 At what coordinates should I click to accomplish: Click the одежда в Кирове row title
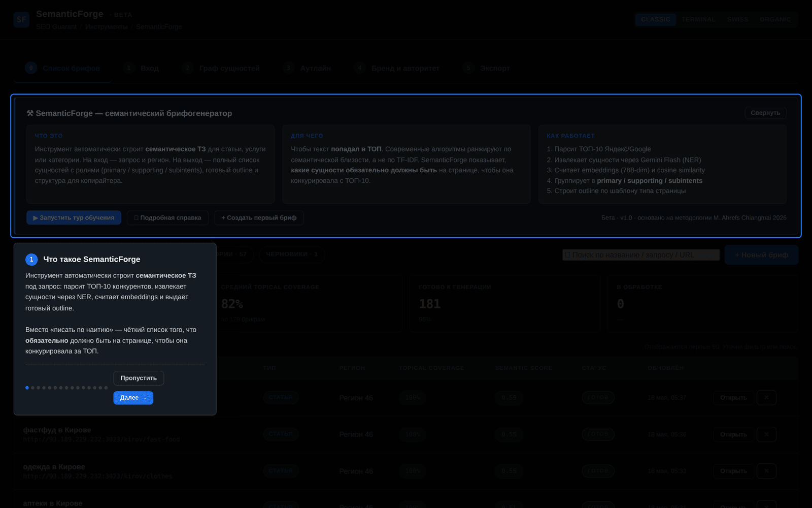coord(54,467)
